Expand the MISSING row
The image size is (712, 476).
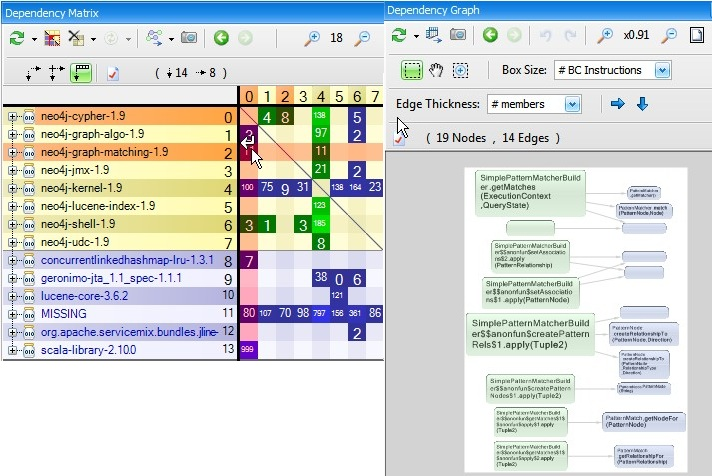12,314
